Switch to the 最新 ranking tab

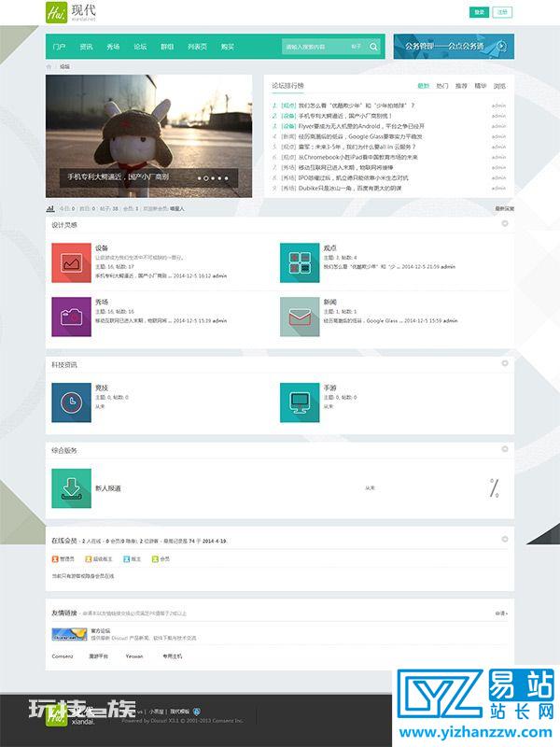click(424, 86)
